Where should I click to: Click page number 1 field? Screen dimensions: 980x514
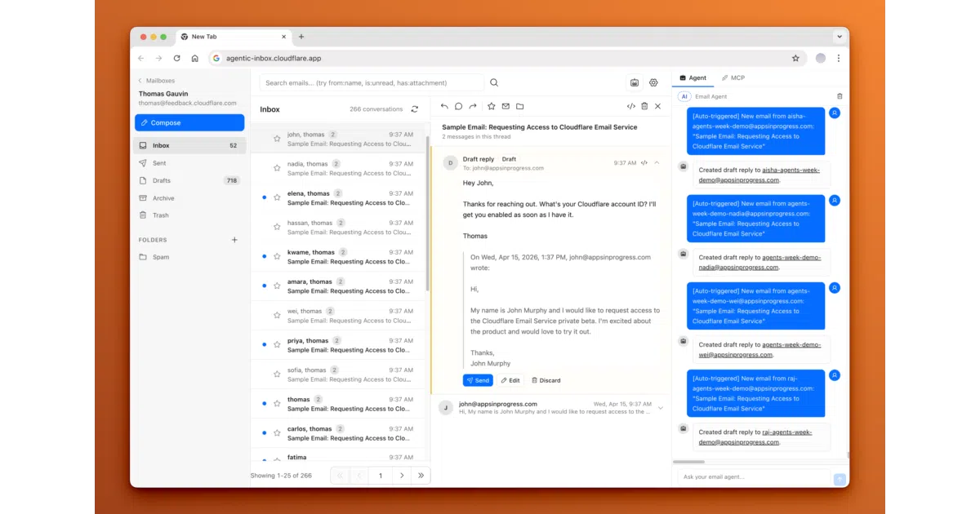[x=380, y=475]
